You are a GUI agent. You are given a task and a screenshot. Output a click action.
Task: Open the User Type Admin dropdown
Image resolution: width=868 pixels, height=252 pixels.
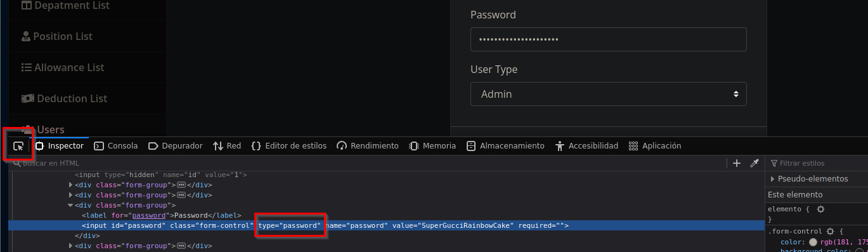tap(608, 94)
